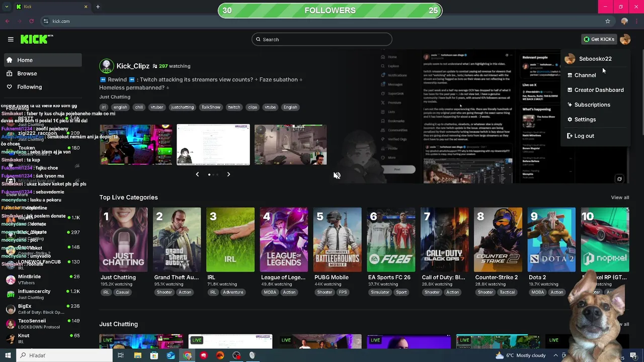Open the Chrome three-dot menu
Screen dimensions: 644x362
(636, 21)
